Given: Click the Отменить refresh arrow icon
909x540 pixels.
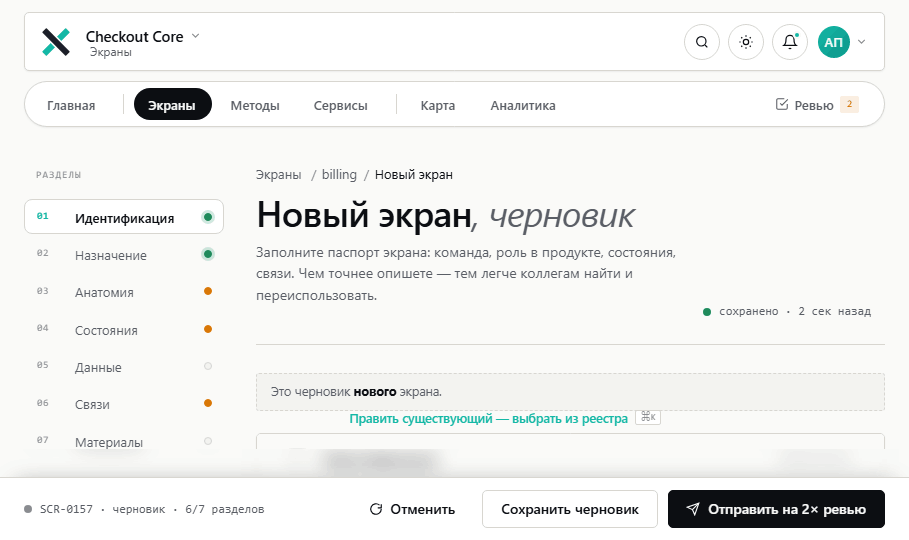Looking at the screenshot, I should click(376, 509).
